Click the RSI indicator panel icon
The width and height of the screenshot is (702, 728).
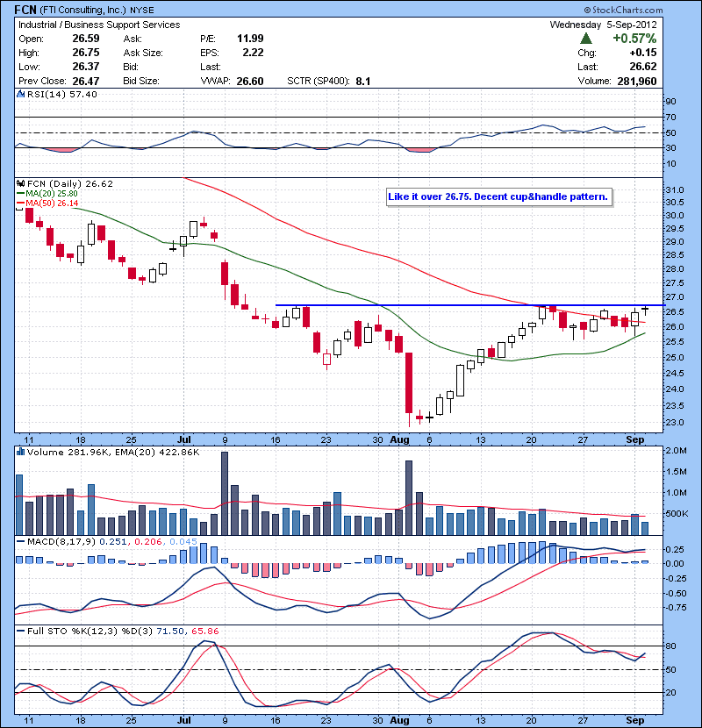click(x=20, y=94)
